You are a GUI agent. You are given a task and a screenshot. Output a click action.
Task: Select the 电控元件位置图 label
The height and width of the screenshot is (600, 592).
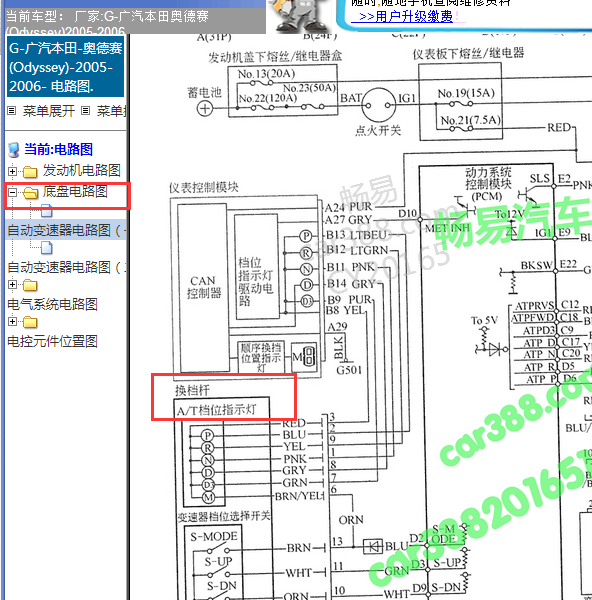click(52, 341)
